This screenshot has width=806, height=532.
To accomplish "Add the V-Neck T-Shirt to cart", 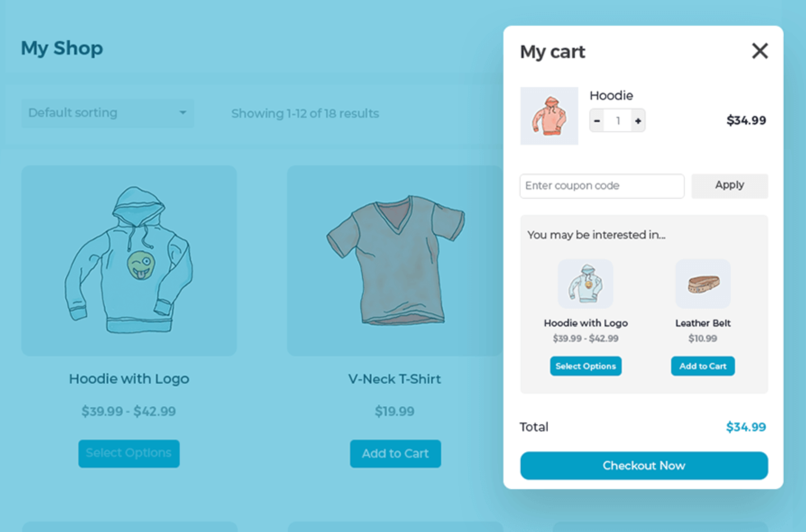I will [x=395, y=454].
